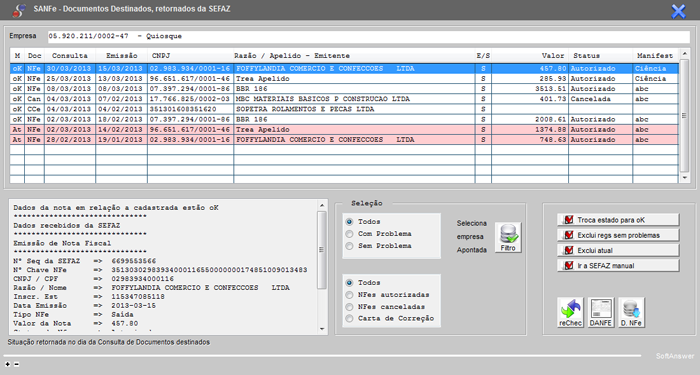Click the minus zoom icon at bottom
700x375 pixels.
click(x=17, y=364)
